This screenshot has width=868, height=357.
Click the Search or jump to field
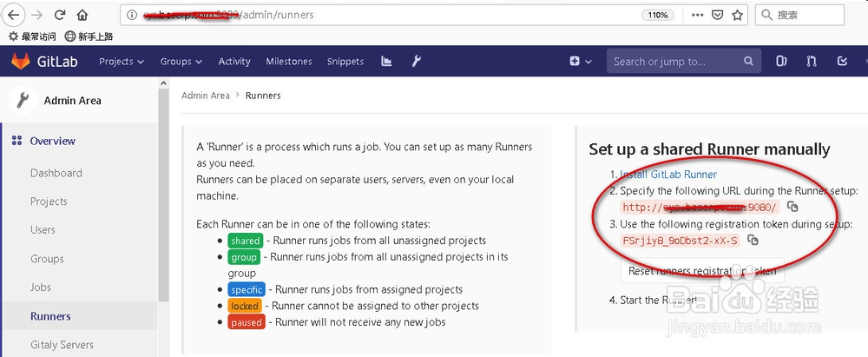[684, 62]
